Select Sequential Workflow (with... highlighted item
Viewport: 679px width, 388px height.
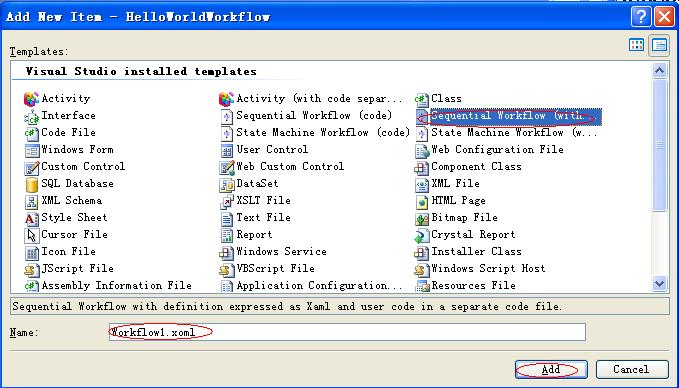tap(508, 116)
